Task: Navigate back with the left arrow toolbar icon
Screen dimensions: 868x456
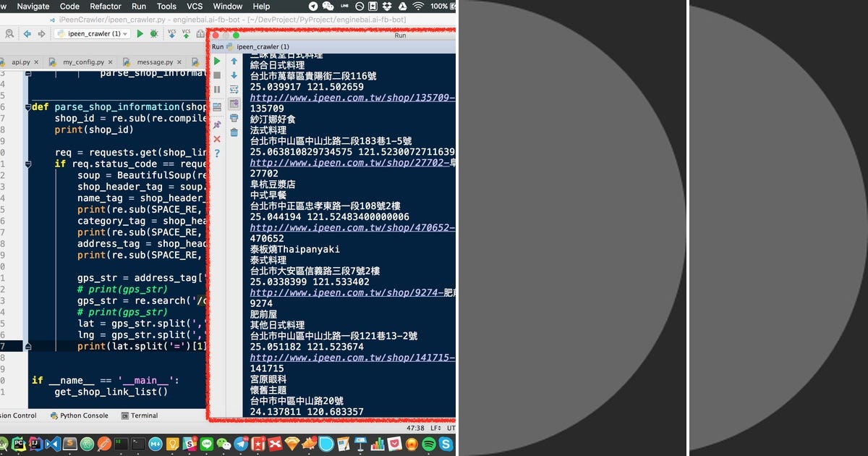Action: pos(27,34)
